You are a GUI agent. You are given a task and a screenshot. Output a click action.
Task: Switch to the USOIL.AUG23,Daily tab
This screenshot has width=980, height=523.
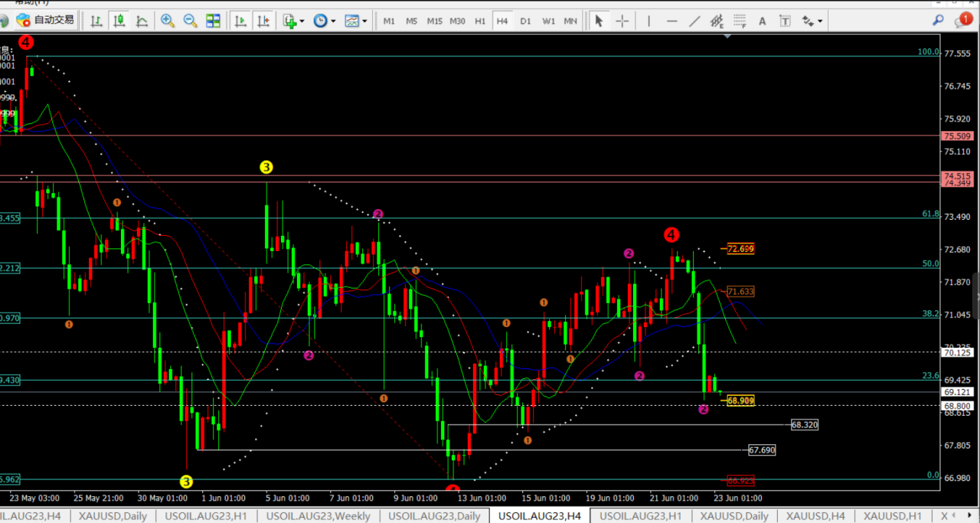click(434, 516)
